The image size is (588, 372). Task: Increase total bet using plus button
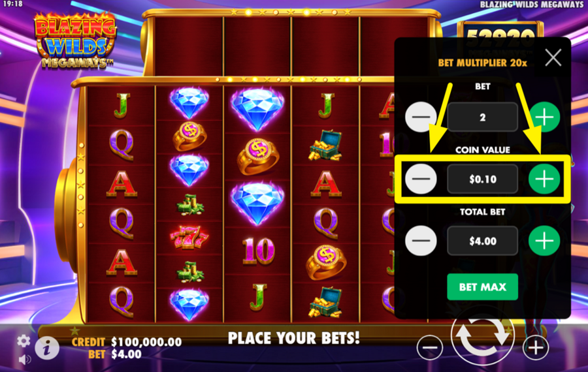pos(544,241)
